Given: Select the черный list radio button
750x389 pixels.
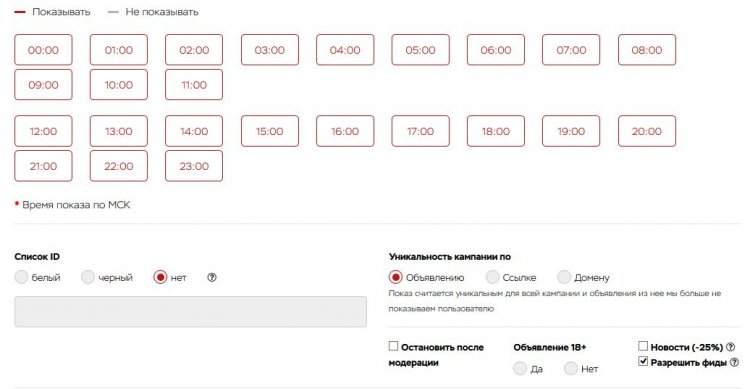Looking at the screenshot, I should (88, 277).
